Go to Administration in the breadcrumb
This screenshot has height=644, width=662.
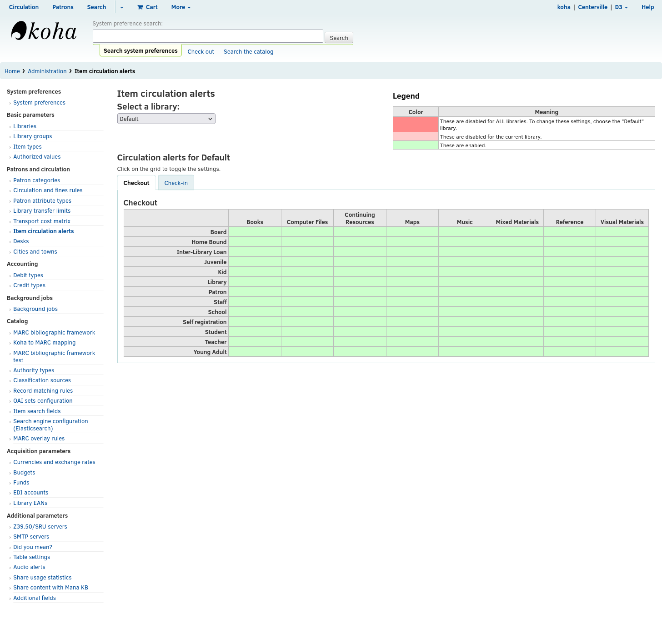click(x=47, y=71)
